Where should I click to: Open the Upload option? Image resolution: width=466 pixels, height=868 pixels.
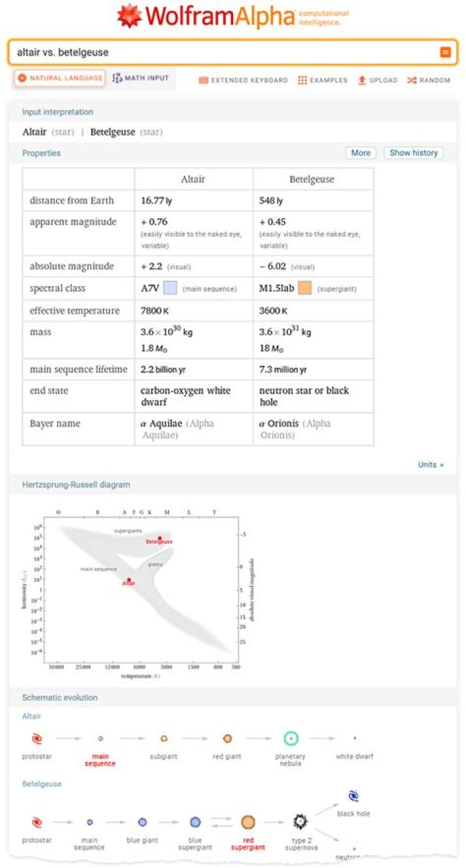377,80
